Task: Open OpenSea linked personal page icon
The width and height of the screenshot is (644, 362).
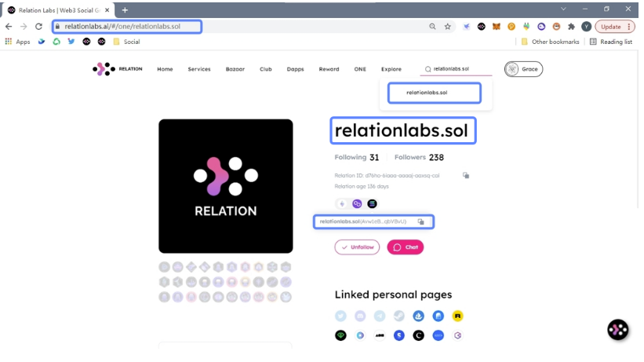Action: pos(419,316)
